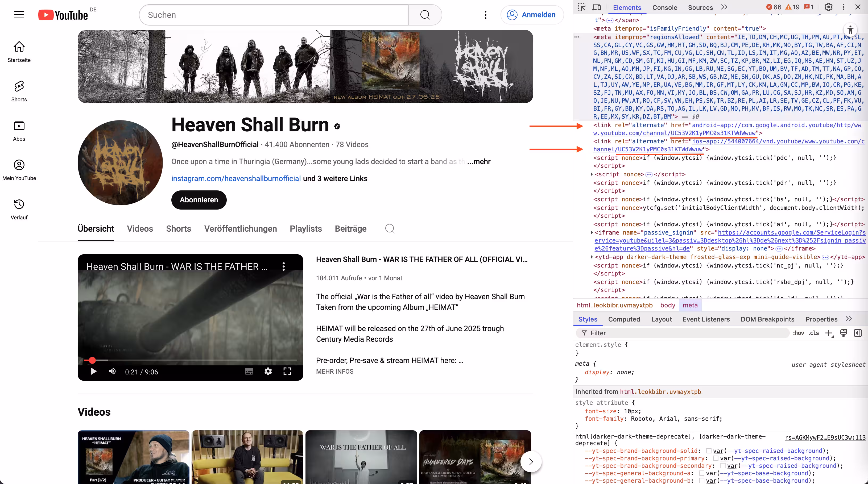Toggle the .cls class editor
Screen dimensions: 868x484
point(814,333)
